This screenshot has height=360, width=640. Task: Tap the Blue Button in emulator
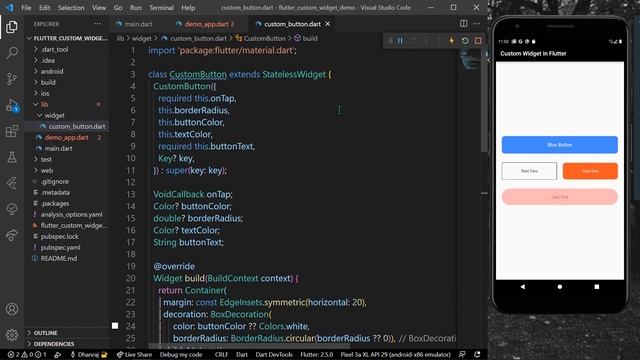click(x=560, y=145)
